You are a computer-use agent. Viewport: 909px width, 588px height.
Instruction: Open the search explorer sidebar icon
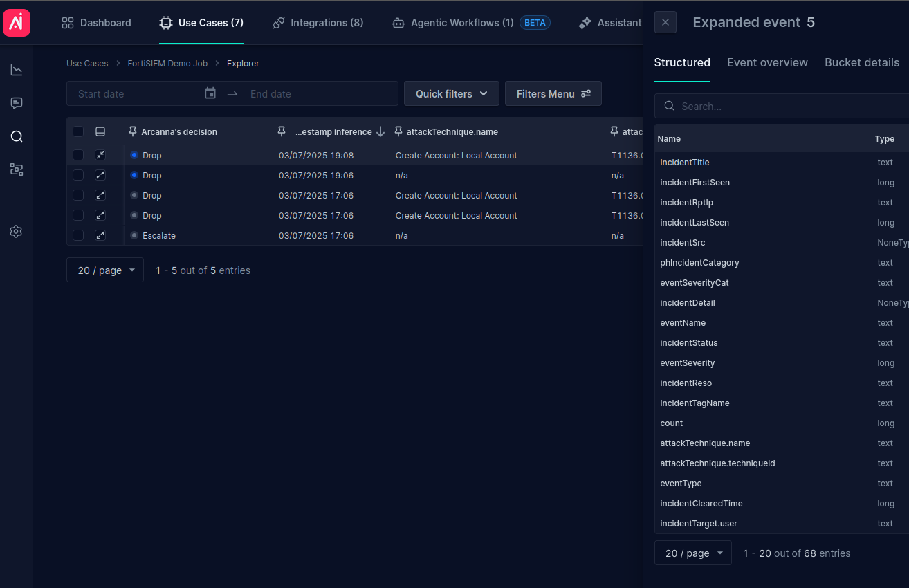coord(17,136)
